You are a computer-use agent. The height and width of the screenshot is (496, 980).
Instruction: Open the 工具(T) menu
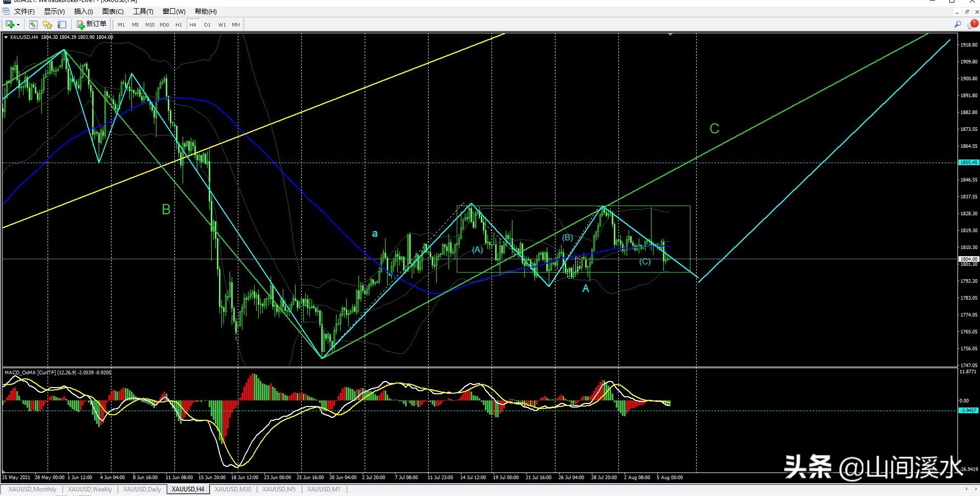[x=143, y=11]
